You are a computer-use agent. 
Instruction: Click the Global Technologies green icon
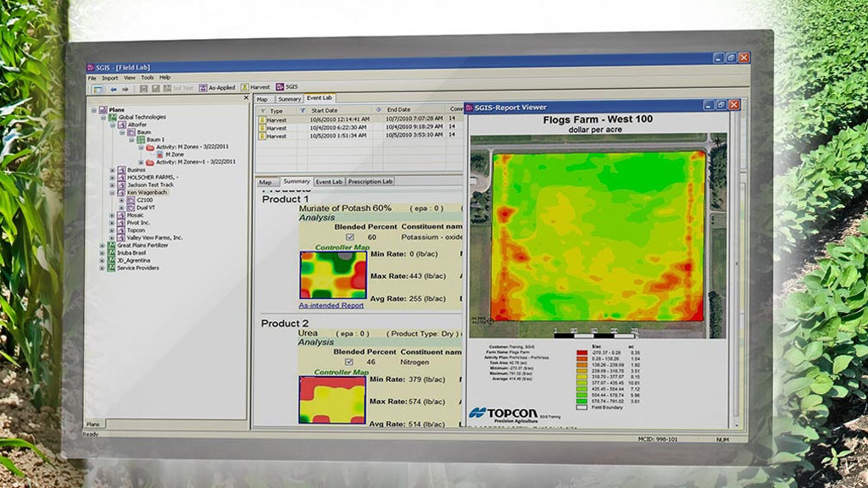pos(113,117)
